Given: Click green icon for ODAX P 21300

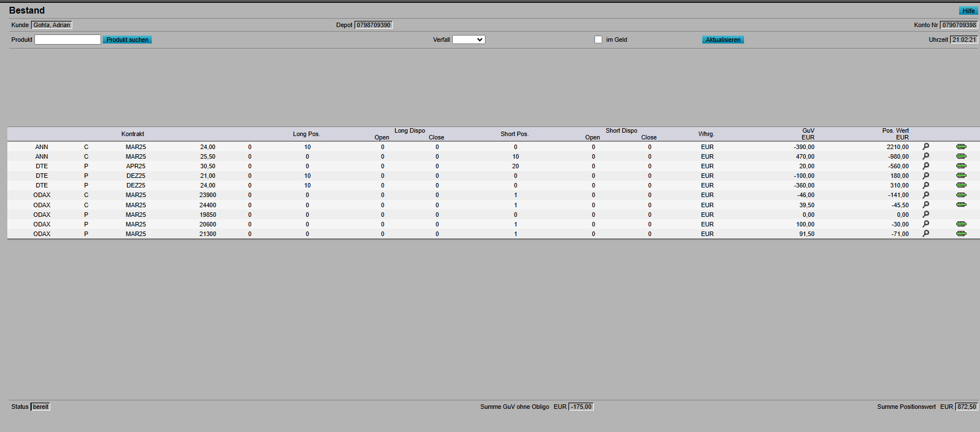Looking at the screenshot, I should (961, 234).
